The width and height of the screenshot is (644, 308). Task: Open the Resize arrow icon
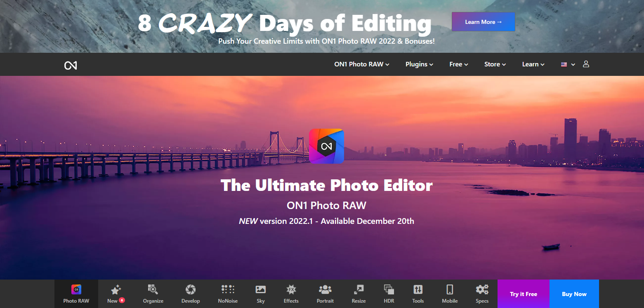pos(359,289)
